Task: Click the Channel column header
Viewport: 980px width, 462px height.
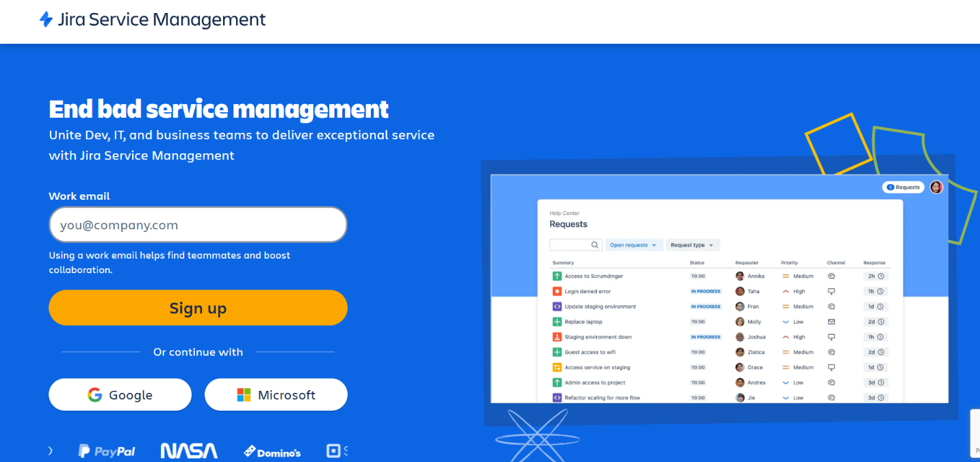Action: (836, 263)
